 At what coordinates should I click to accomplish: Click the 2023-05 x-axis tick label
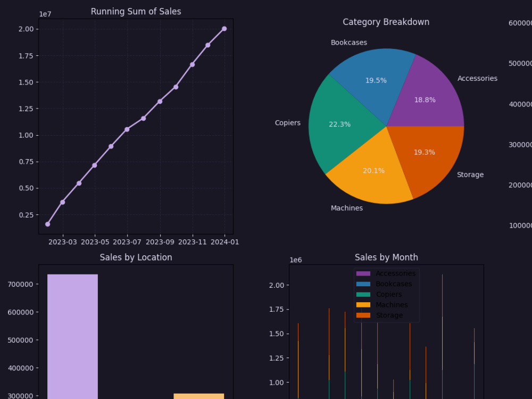point(95,242)
